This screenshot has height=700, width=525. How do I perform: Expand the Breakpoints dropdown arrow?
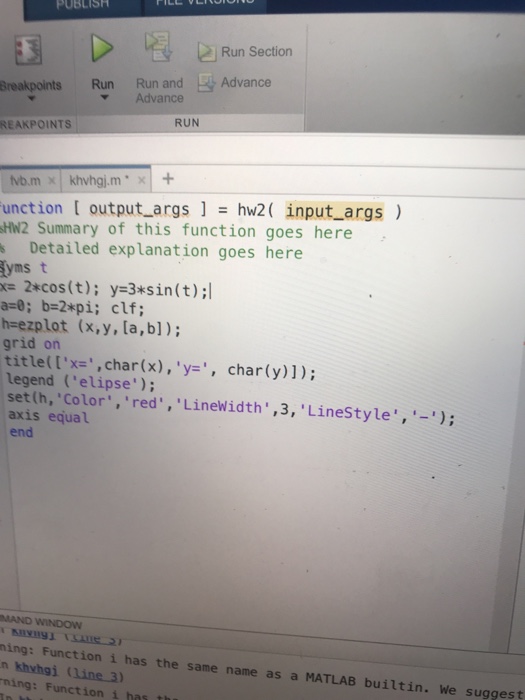point(31,99)
